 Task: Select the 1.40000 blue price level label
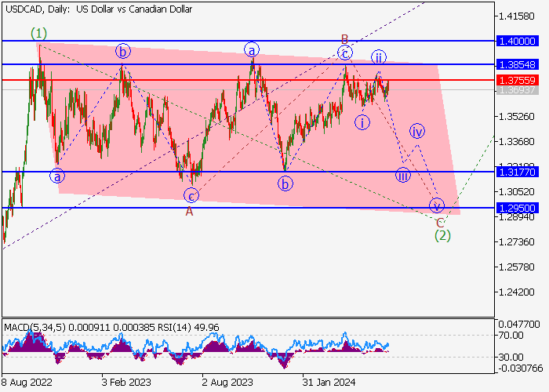pos(518,41)
